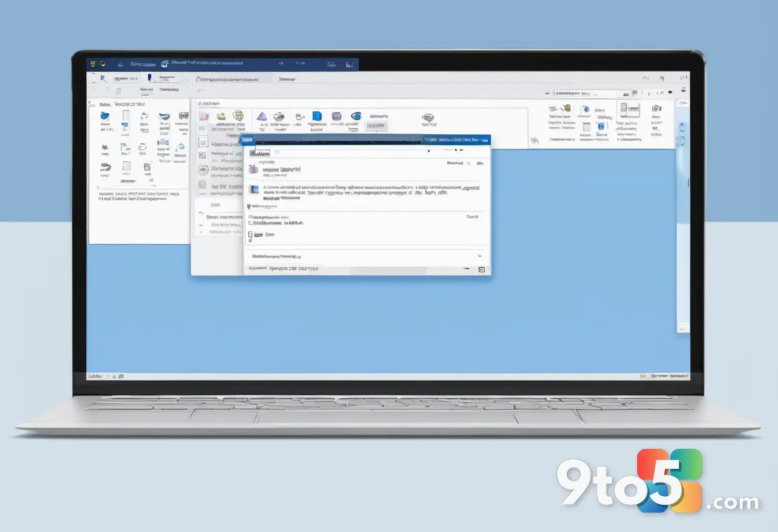The height and width of the screenshot is (532, 778).
Task: Click the purple cone icon in the ribbon
Action: (262, 116)
